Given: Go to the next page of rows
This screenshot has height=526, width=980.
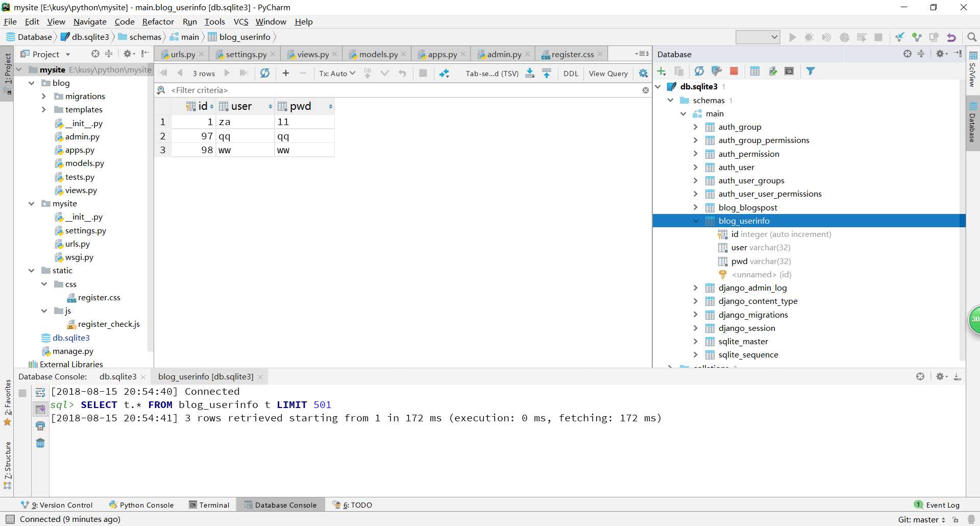Looking at the screenshot, I should coord(227,73).
